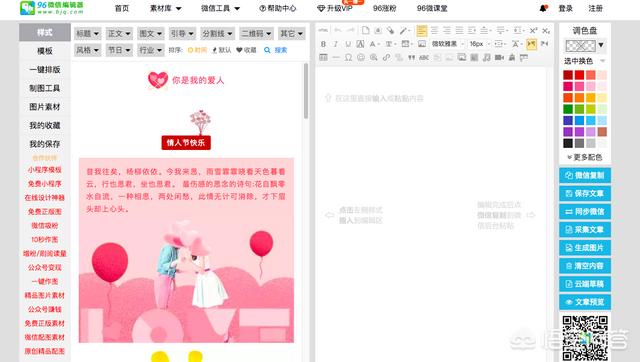Sort styles by time
Screen dimensions: 640x362
pyautogui.click(x=198, y=50)
